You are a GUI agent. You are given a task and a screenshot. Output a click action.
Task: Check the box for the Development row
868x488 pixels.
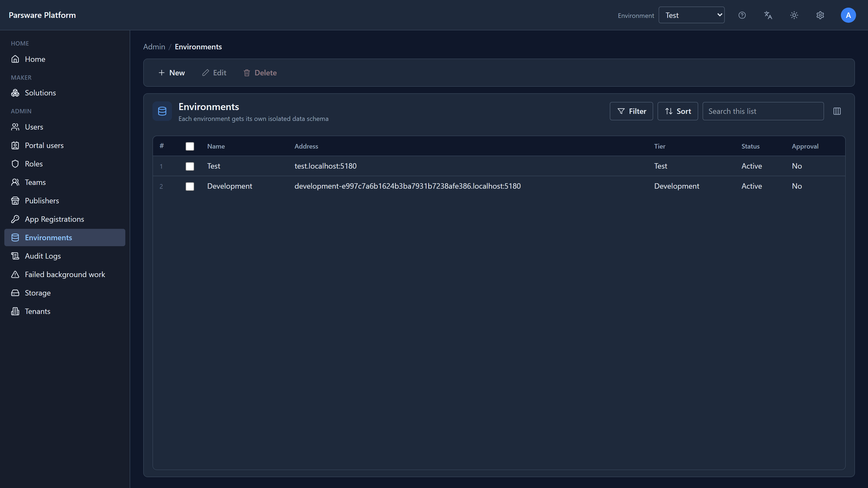[190, 186]
